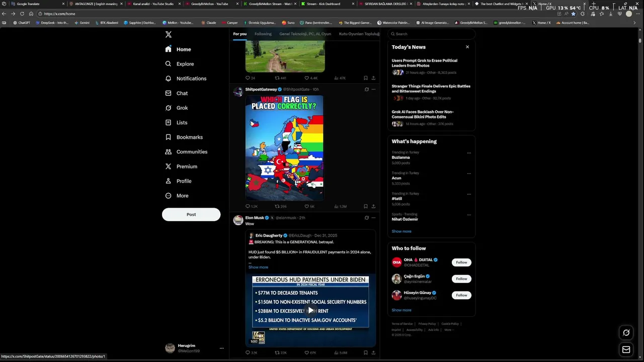Open more options for Buzlanma trend
Viewport: 644px width, 362px height.
pyautogui.click(x=469, y=153)
